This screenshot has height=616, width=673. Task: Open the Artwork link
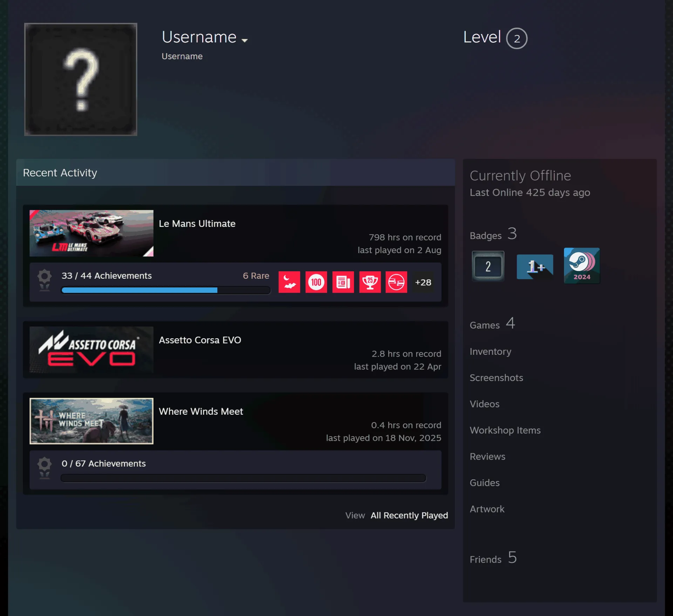point(487,509)
